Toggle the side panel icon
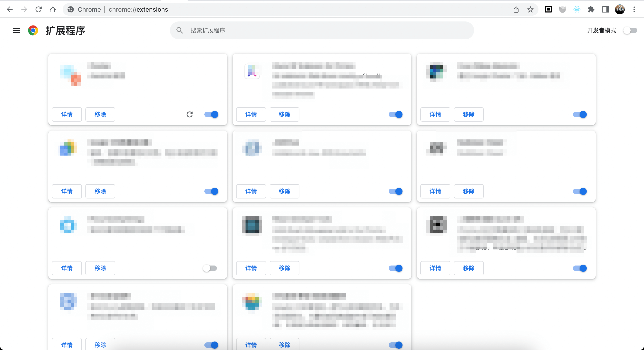This screenshot has height=350, width=644. click(605, 9)
